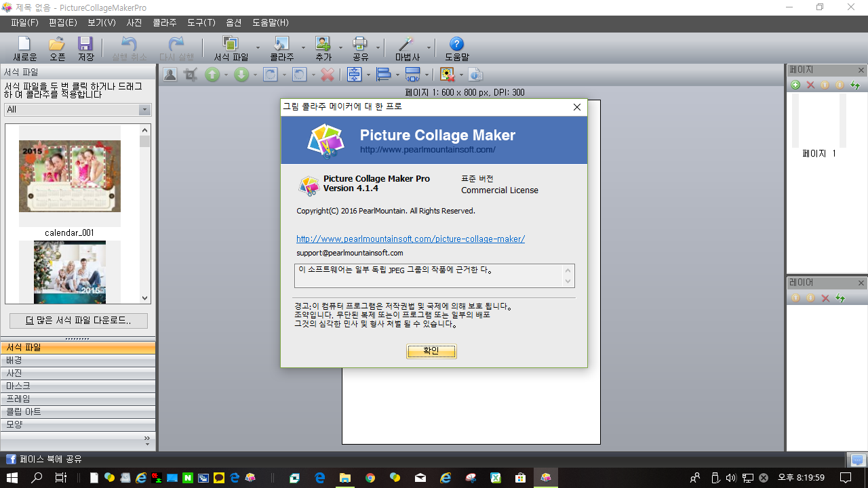Switch to the 모양 sidebar tab
868x488 pixels.
pyautogui.click(x=77, y=424)
